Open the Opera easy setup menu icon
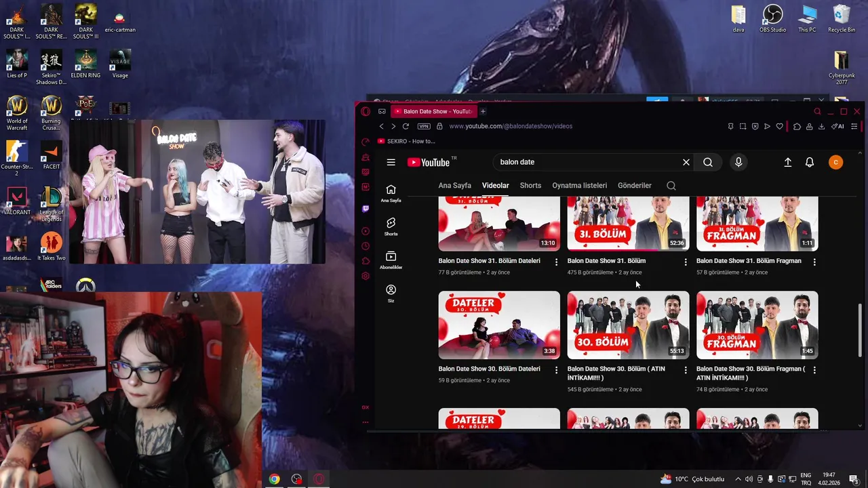Screen dimensions: 868x488 854,126
